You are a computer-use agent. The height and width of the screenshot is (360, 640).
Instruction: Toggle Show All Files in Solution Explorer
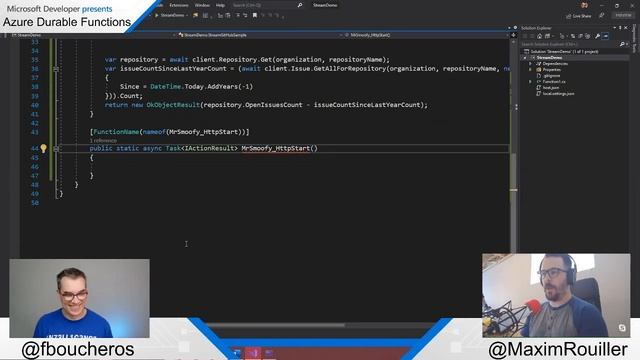[x=587, y=36]
